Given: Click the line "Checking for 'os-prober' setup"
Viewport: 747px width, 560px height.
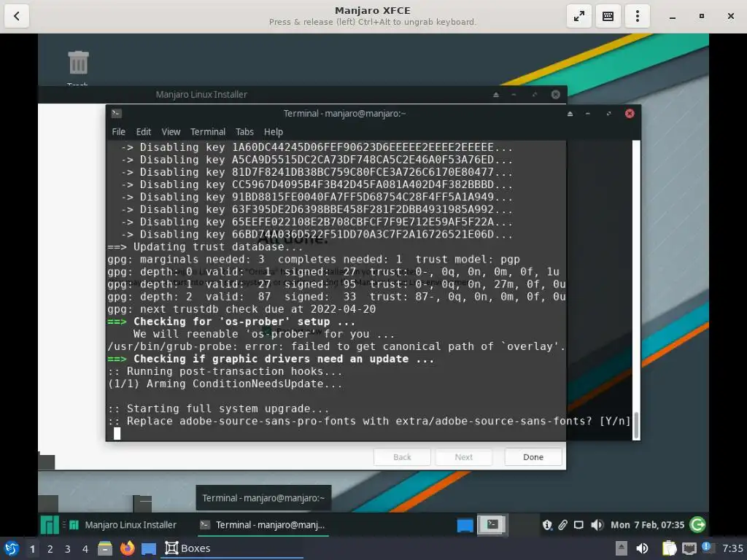Looking at the screenshot, I should 231,322.
